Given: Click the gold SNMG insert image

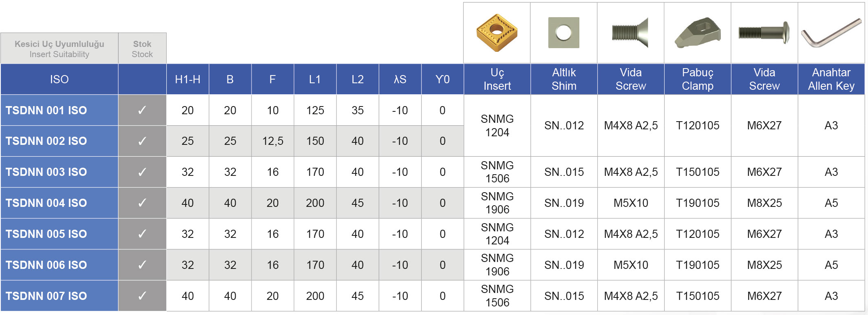Looking at the screenshot, I should click(497, 33).
